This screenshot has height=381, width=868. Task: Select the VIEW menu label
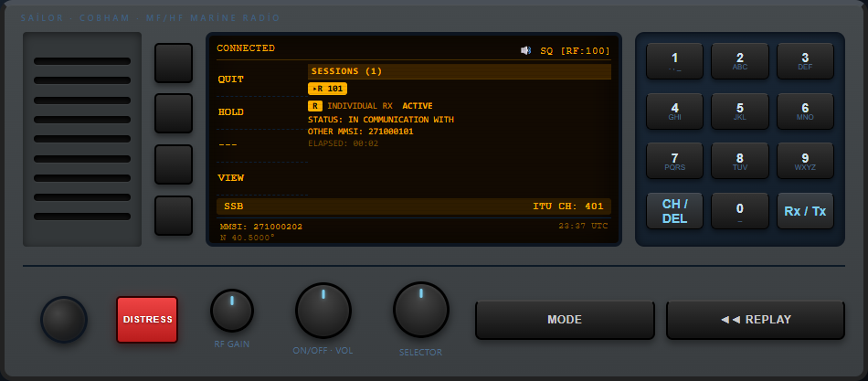pyautogui.click(x=231, y=178)
